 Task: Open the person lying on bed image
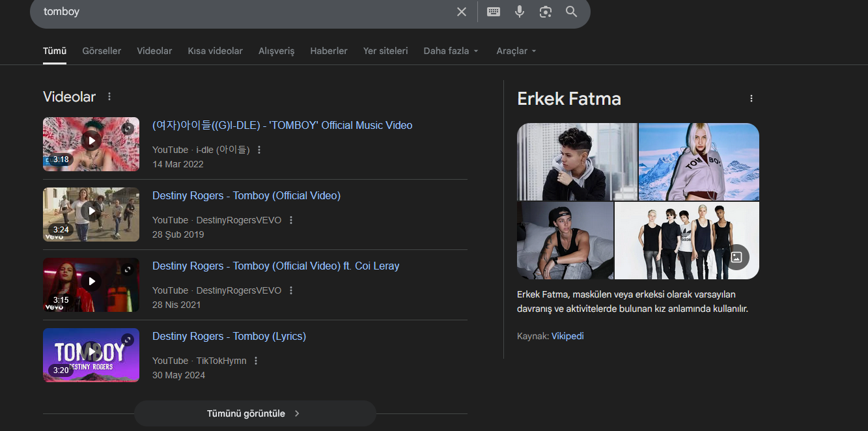565,240
